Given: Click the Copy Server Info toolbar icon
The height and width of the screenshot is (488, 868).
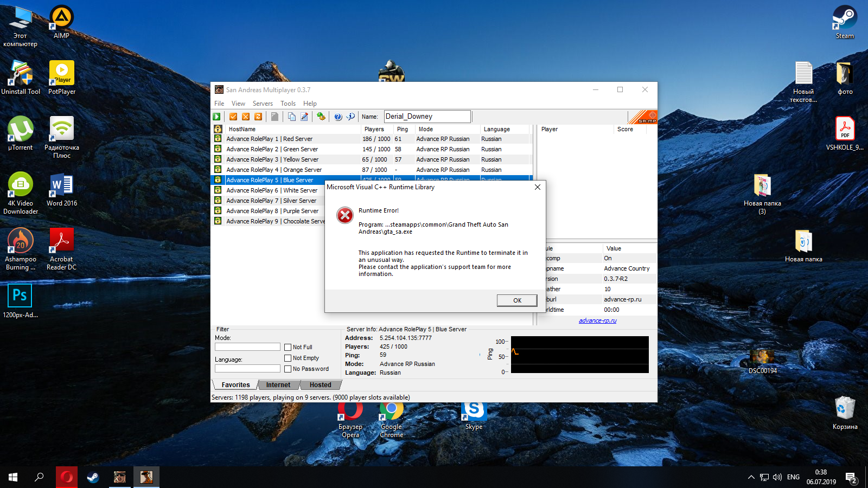Looking at the screenshot, I should pos(292,117).
